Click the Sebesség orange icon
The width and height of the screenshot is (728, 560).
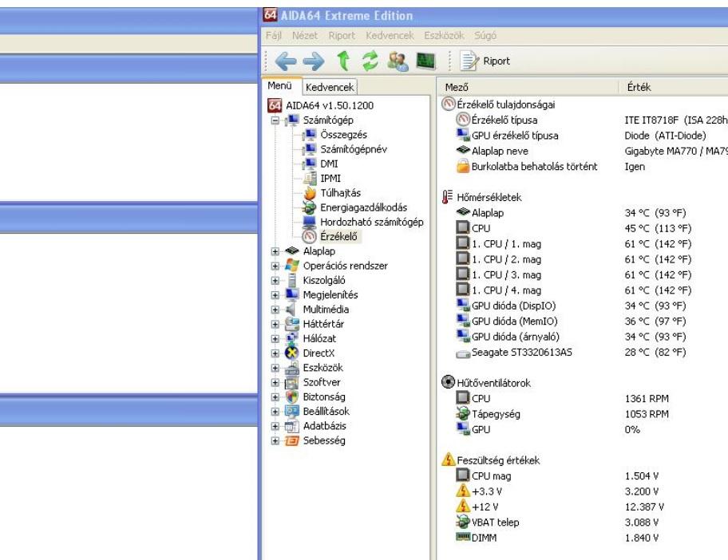[292, 441]
